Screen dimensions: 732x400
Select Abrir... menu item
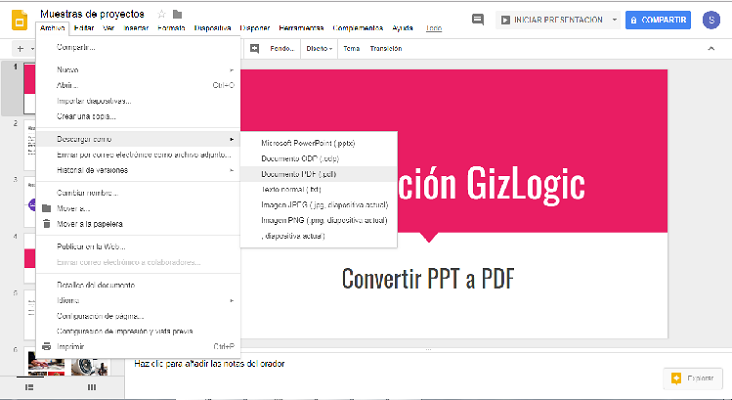pyautogui.click(x=138, y=85)
